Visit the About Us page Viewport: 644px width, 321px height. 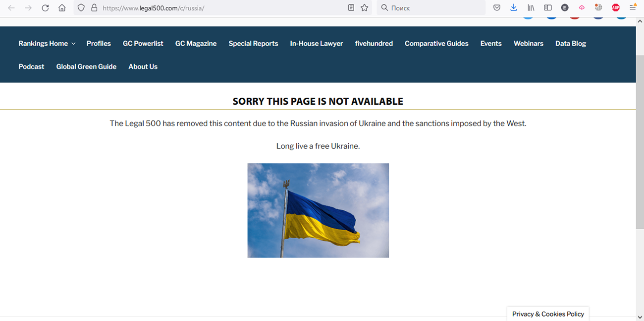pos(143,66)
